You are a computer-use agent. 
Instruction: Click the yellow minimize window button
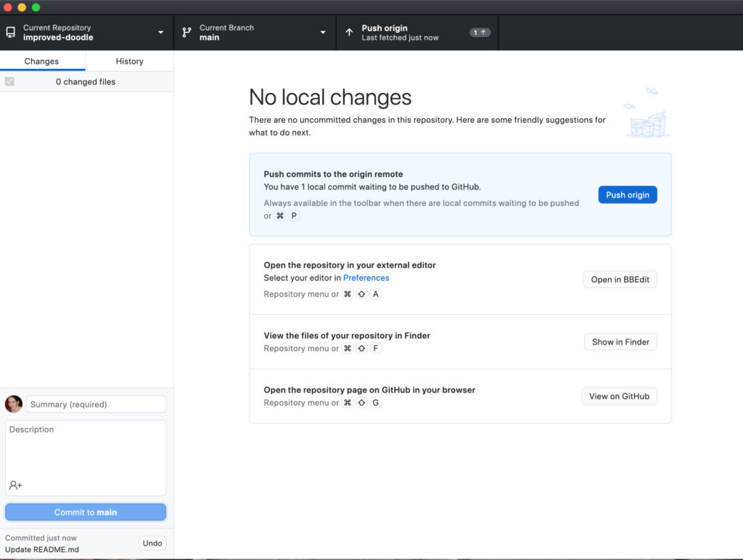click(22, 7)
